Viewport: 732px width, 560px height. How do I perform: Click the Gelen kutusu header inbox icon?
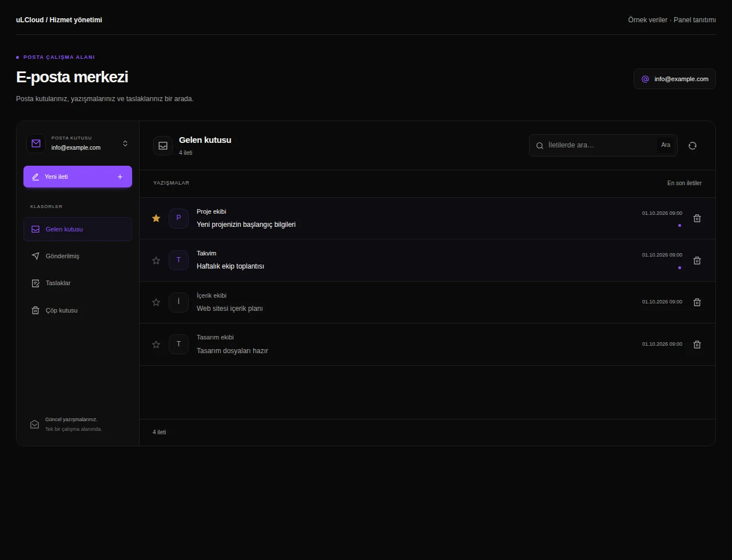coord(163,146)
